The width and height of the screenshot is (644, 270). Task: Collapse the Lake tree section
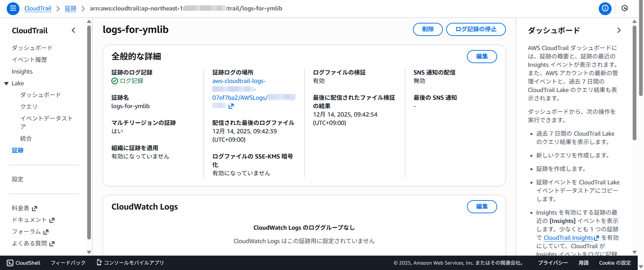pyautogui.click(x=6, y=83)
